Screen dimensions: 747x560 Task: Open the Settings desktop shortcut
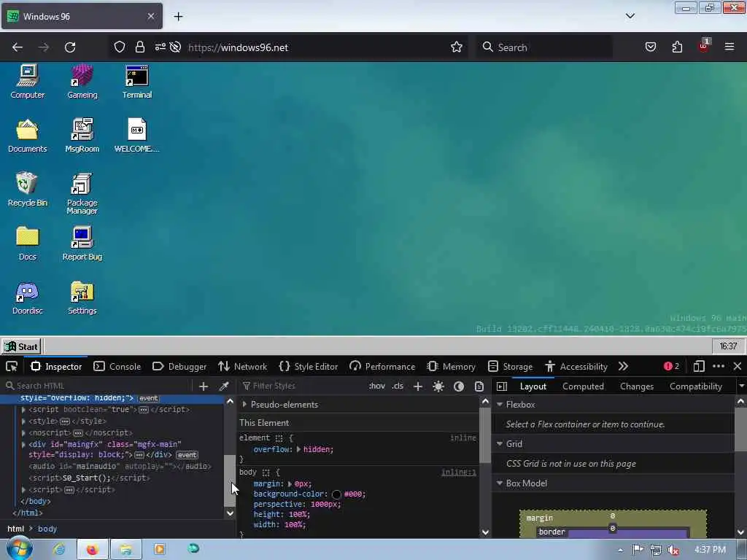tap(82, 297)
